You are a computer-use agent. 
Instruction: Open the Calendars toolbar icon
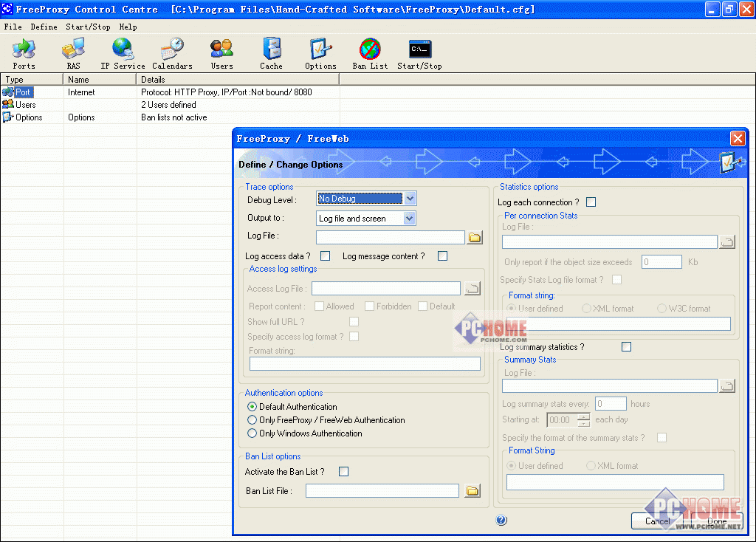tap(172, 53)
